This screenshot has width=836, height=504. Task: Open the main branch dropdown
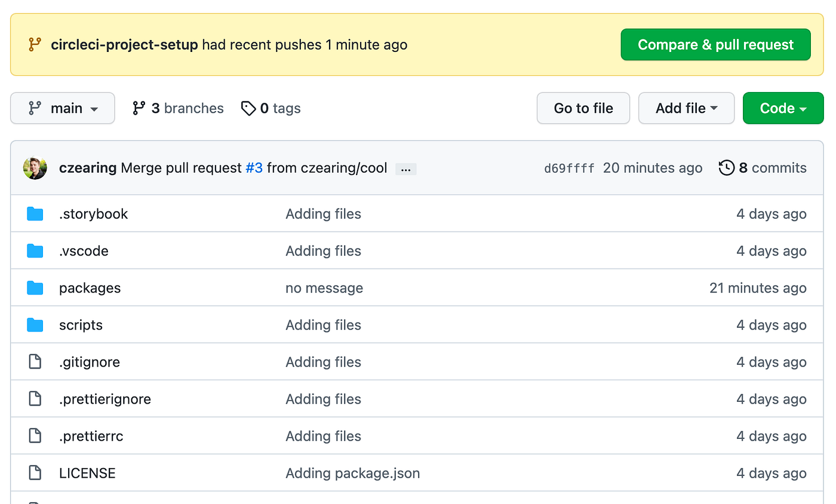(63, 108)
